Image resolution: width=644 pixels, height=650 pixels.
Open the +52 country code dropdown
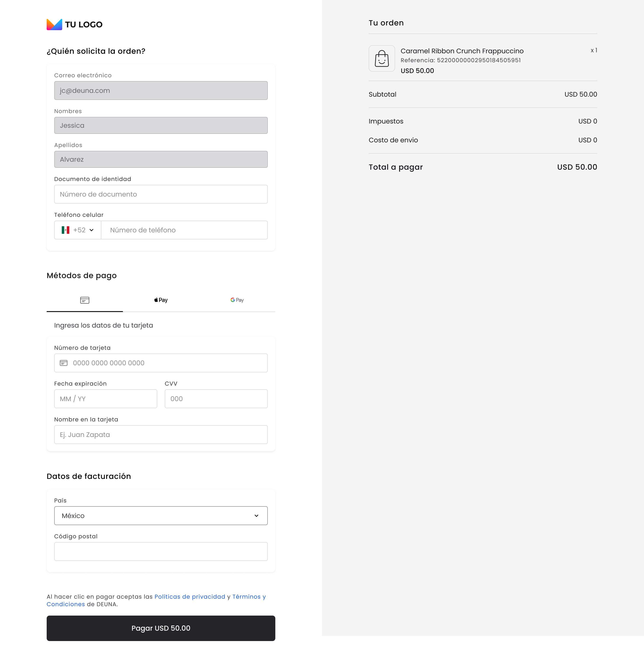[x=78, y=230]
